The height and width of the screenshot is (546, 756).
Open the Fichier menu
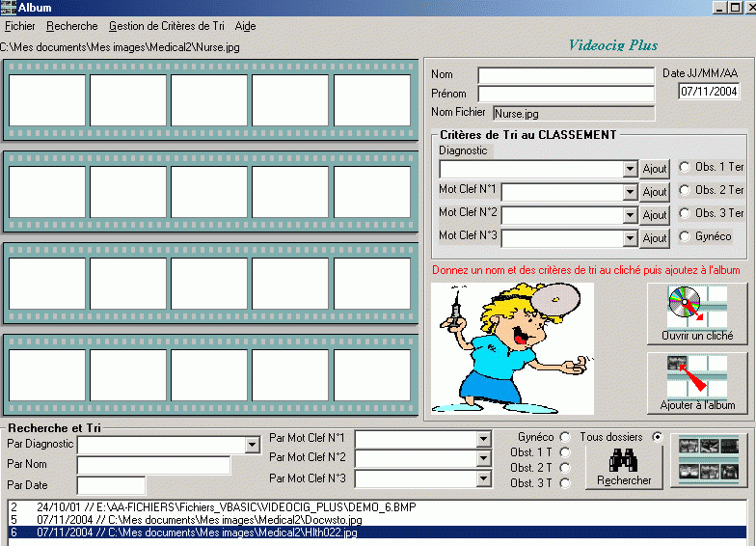(19, 26)
